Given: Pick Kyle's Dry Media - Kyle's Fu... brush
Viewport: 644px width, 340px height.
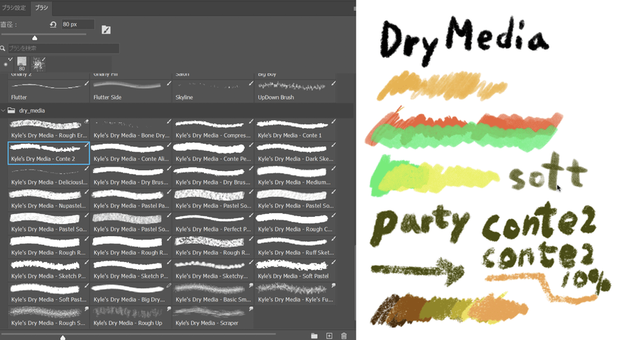Looking at the screenshot, I should [x=296, y=293].
